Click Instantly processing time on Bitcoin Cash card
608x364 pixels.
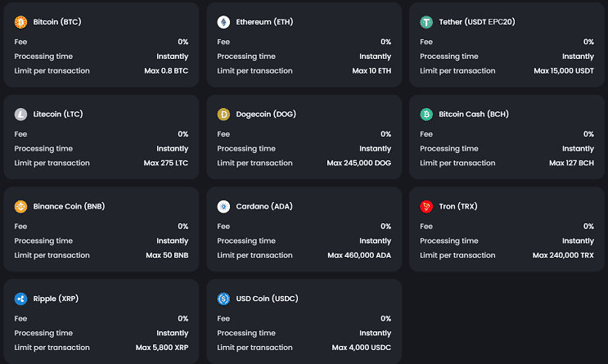[579, 149]
